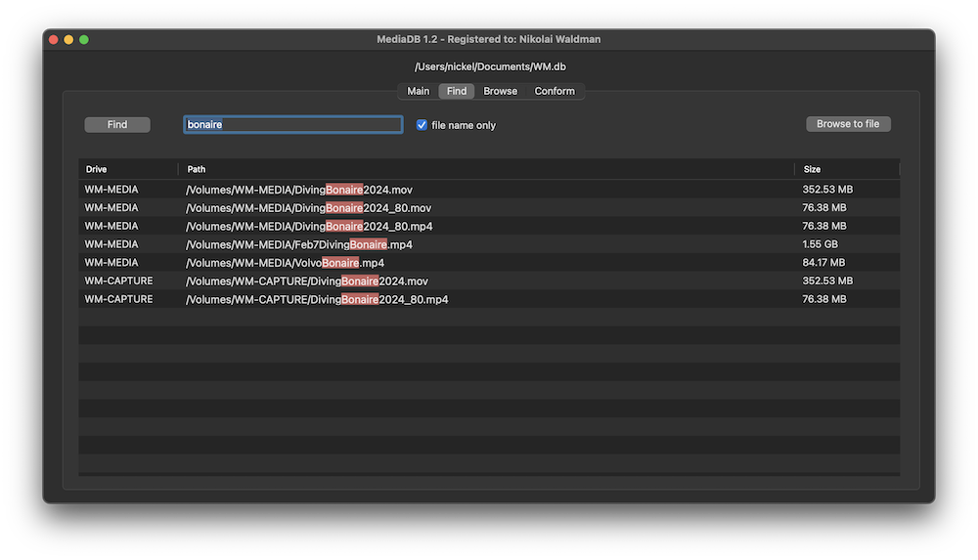Switch to the Conform tab
Screen dimensions: 978x560
click(555, 91)
